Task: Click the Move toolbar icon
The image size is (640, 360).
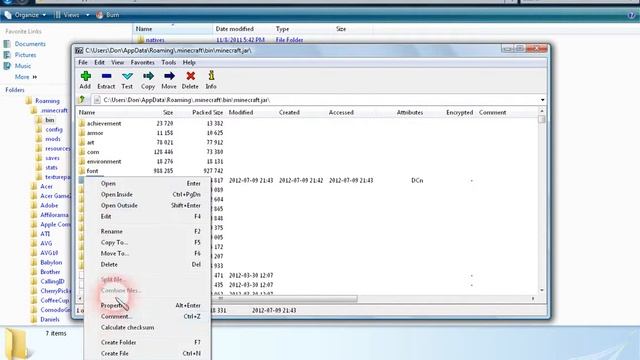Action: (x=169, y=80)
